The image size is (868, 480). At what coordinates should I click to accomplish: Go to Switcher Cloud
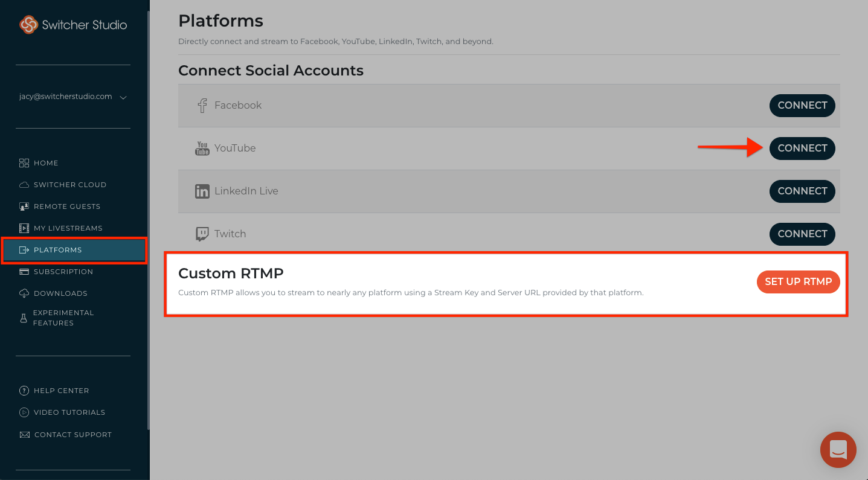click(70, 185)
